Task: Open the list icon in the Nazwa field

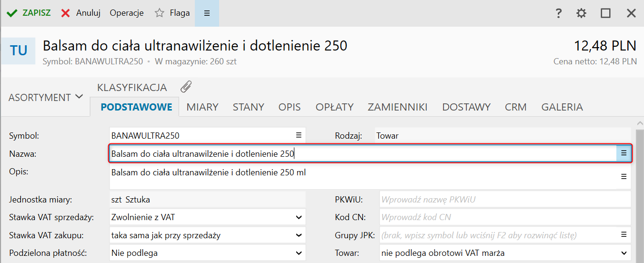Action: pos(624,153)
